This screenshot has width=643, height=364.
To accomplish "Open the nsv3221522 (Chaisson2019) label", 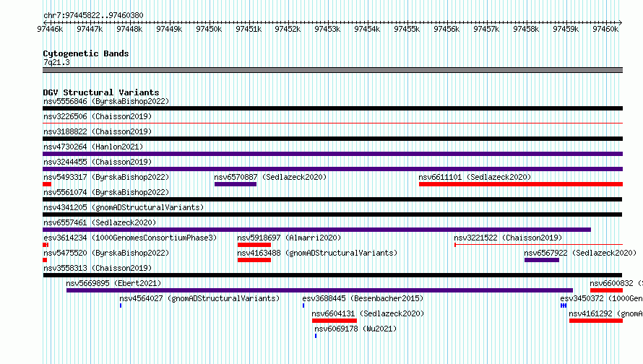I will pos(508,238).
